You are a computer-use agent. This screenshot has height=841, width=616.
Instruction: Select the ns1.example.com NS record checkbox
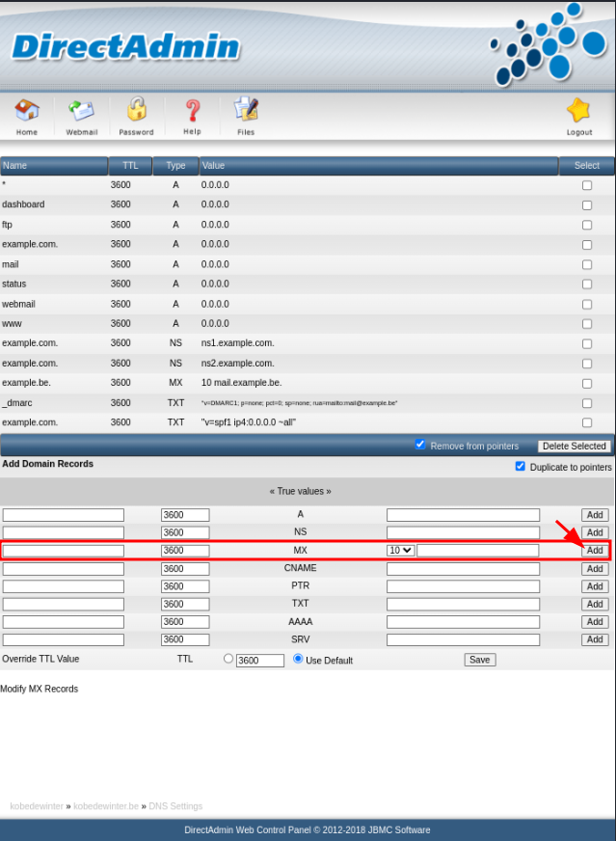587,343
